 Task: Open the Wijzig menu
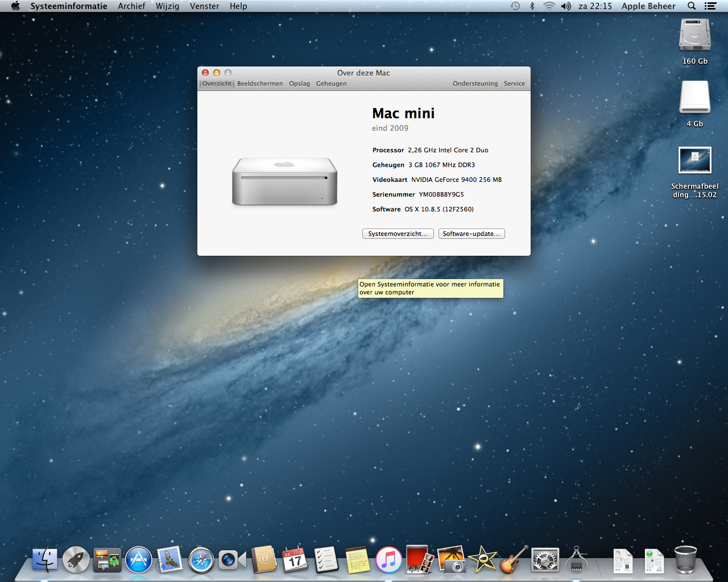pyautogui.click(x=167, y=6)
